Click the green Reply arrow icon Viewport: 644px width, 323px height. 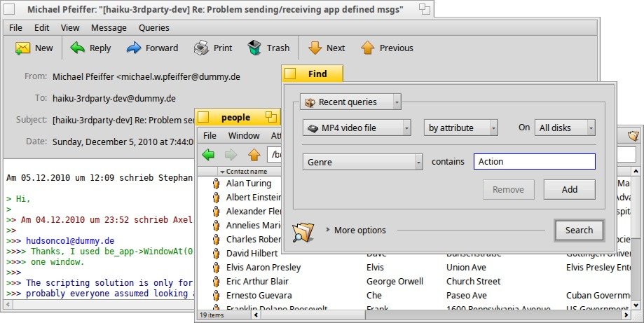[x=77, y=48]
